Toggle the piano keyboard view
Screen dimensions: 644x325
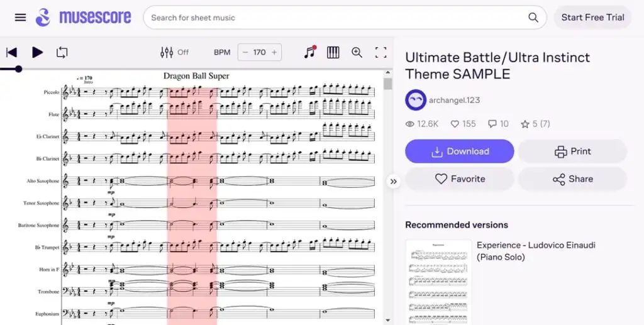[333, 52]
